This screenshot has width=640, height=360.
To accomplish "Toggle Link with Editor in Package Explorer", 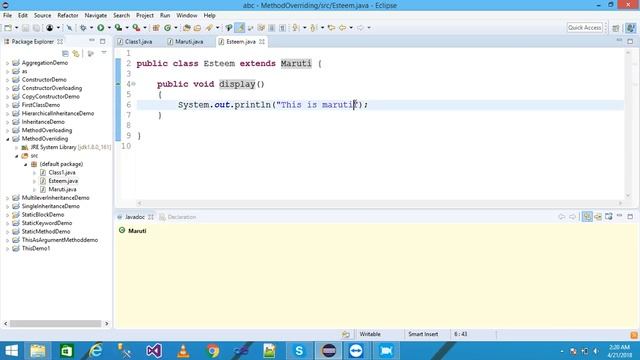I will pos(76,53).
